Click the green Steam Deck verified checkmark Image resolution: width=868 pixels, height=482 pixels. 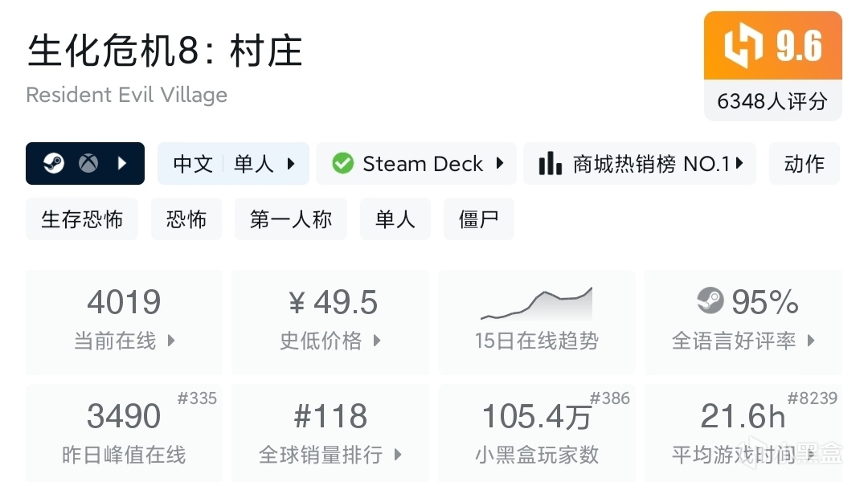tap(343, 164)
